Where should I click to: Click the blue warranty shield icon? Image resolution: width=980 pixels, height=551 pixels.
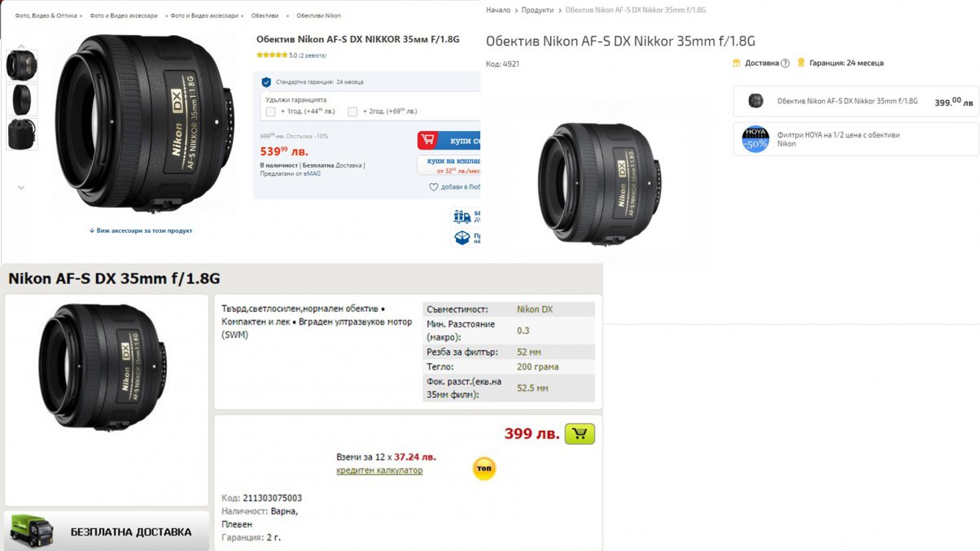[x=266, y=82]
